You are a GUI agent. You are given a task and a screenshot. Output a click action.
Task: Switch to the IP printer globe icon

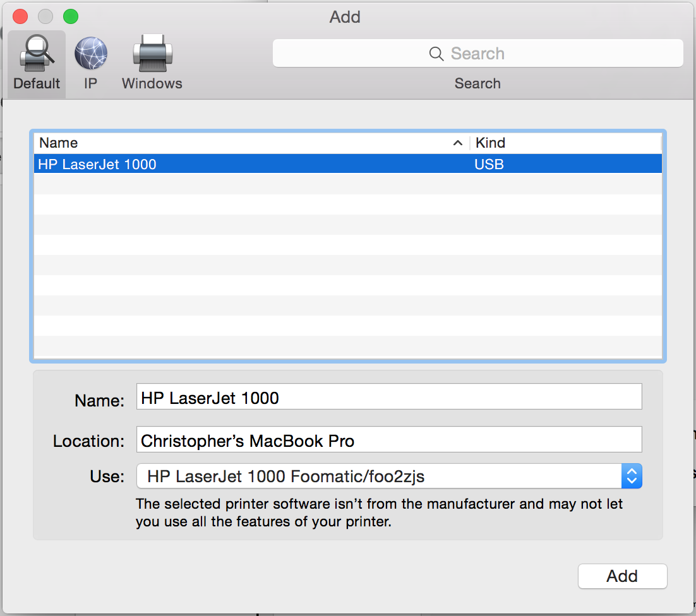click(x=91, y=54)
